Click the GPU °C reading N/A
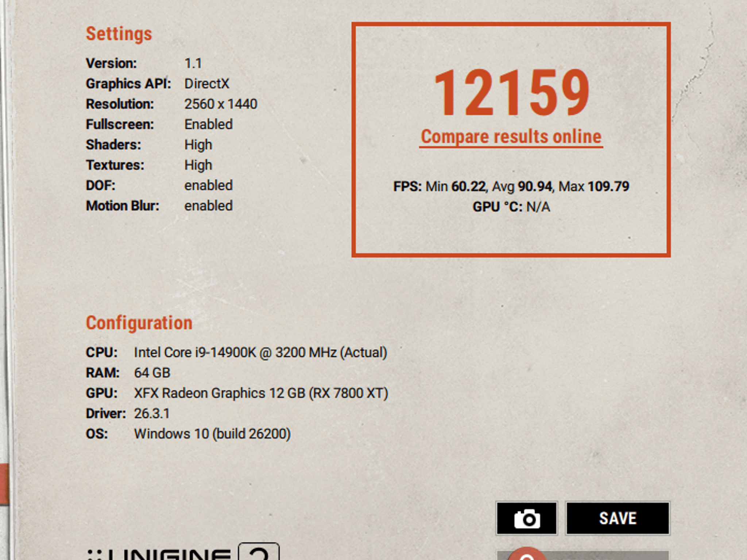Screen dimensions: 747x560 (x=538, y=207)
